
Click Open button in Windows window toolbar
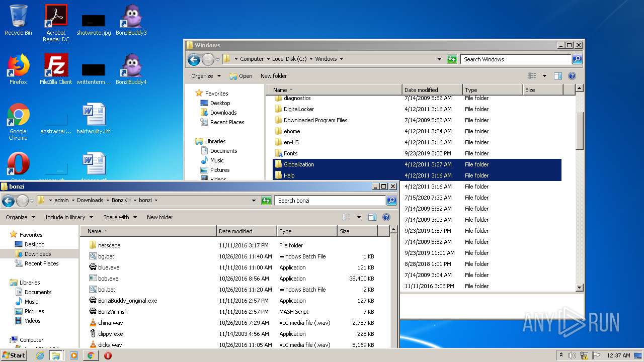tap(241, 76)
